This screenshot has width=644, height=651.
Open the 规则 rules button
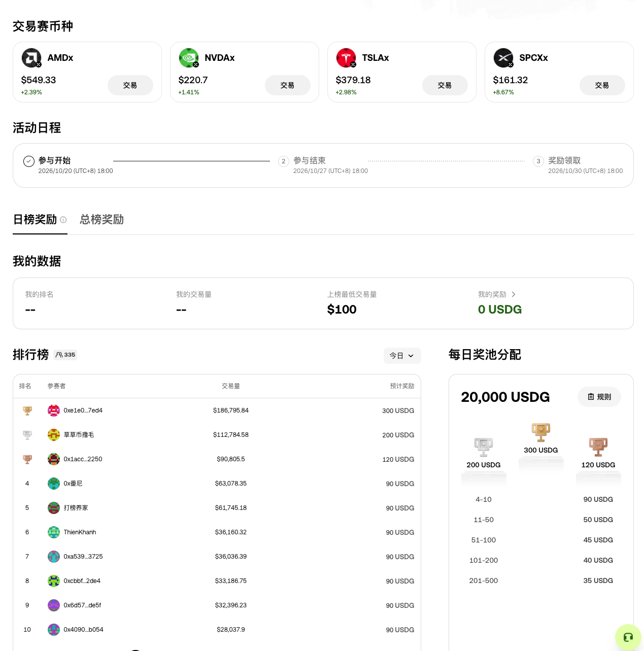click(599, 397)
